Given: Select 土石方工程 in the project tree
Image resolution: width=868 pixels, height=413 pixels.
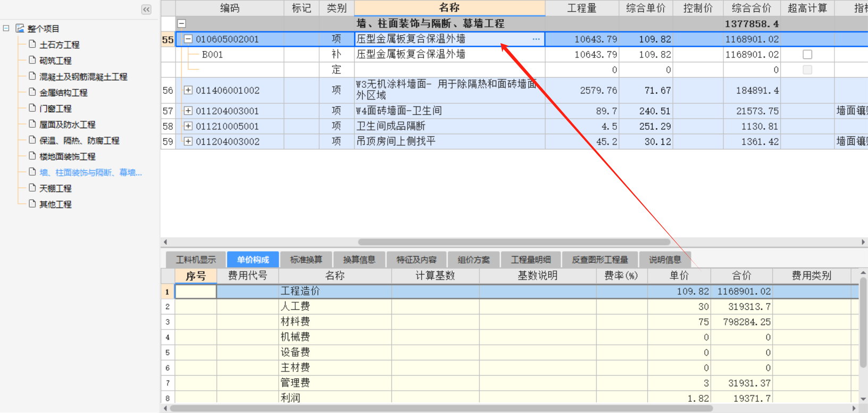Looking at the screenshot, I should coord(60,45).
